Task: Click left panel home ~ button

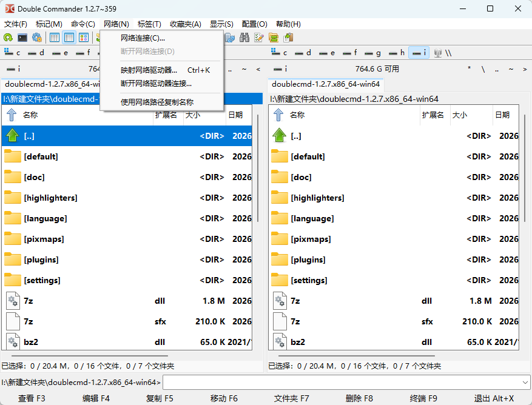Action: pyautogui.click(x=244, y=69)
